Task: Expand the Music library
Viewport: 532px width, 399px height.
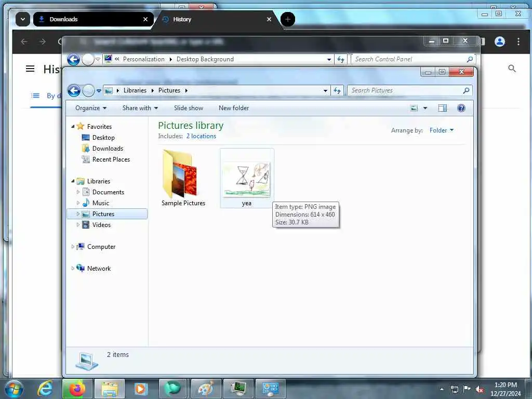Action: (x=78, y=203)
